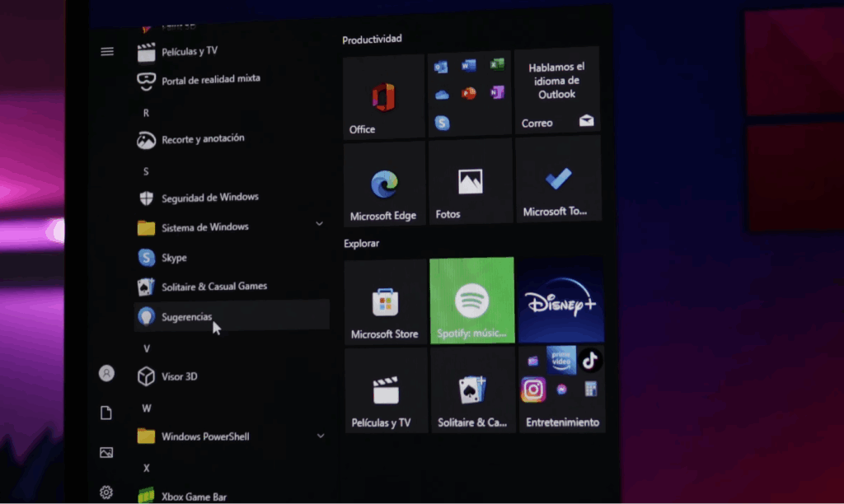The height and width of the screenshot is (504, 844).
Task: Open the Microsoft Edge tile
Action: 385,184
